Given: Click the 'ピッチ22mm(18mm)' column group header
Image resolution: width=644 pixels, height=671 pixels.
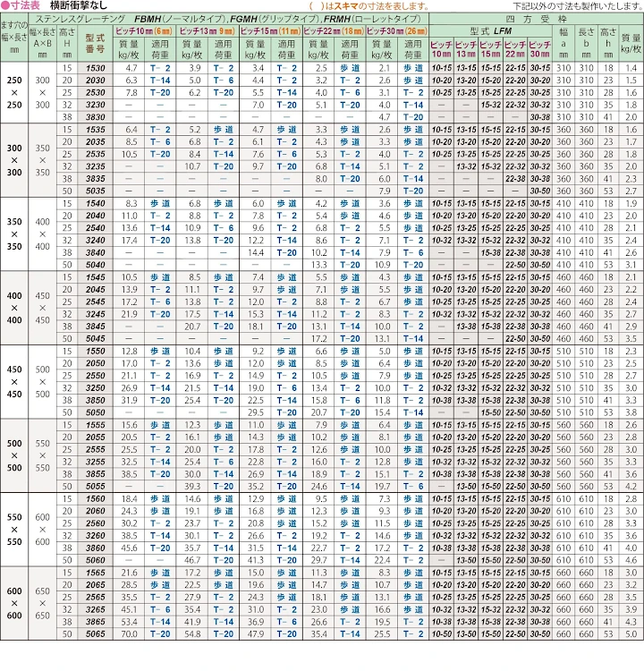Looking at the screenshot, I should point(334,31).
